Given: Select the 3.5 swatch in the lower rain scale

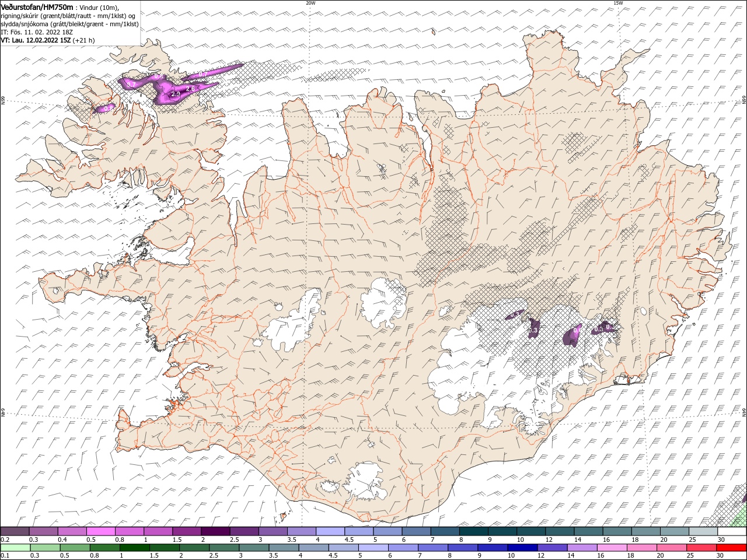Looking at the screenshot, I should (284, 547).
